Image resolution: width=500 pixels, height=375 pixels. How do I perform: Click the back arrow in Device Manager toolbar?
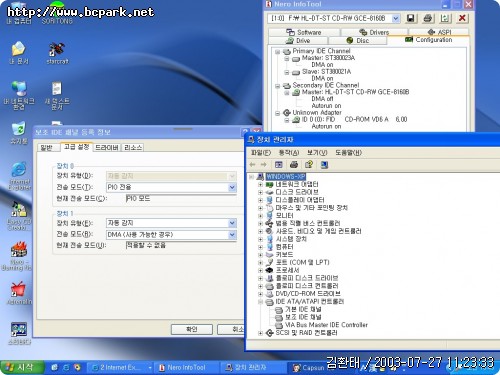click(x=252, y=165)
